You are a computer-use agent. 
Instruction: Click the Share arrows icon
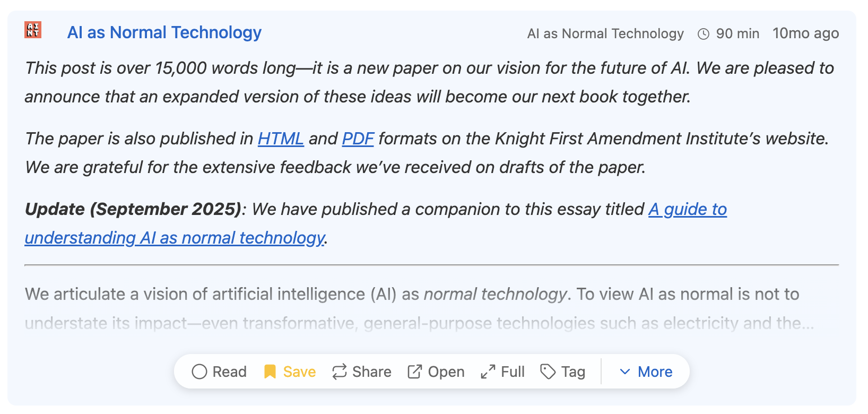coord(340,372)
